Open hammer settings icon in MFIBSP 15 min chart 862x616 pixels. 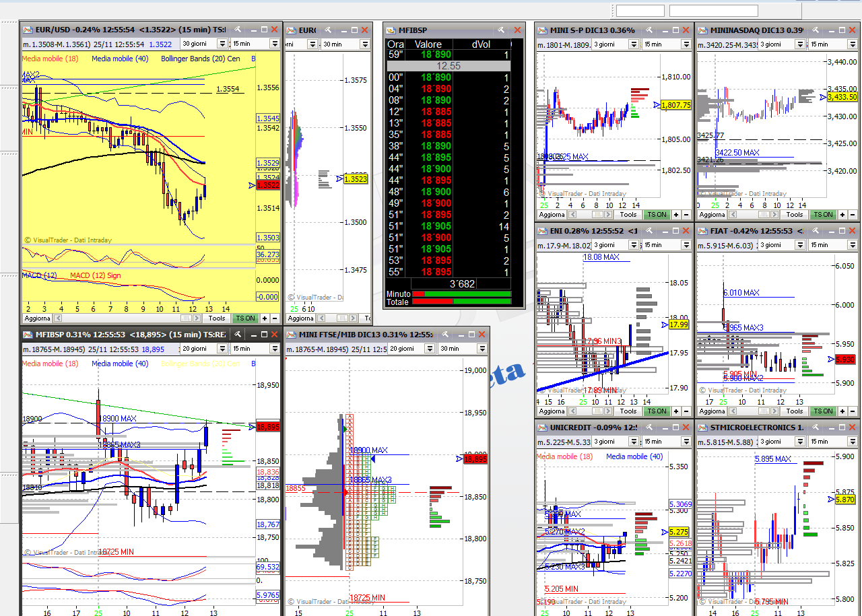tap(238, 335)
